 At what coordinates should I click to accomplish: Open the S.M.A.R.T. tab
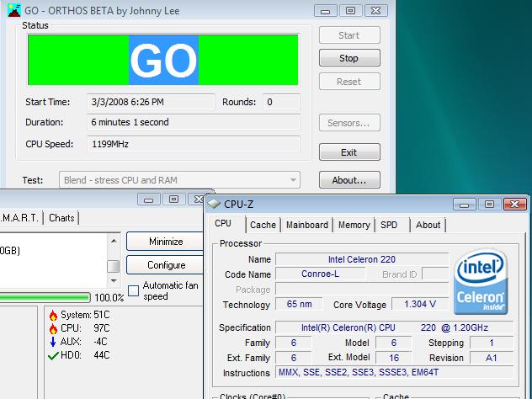pyautogui.click(x=19, y=218)
